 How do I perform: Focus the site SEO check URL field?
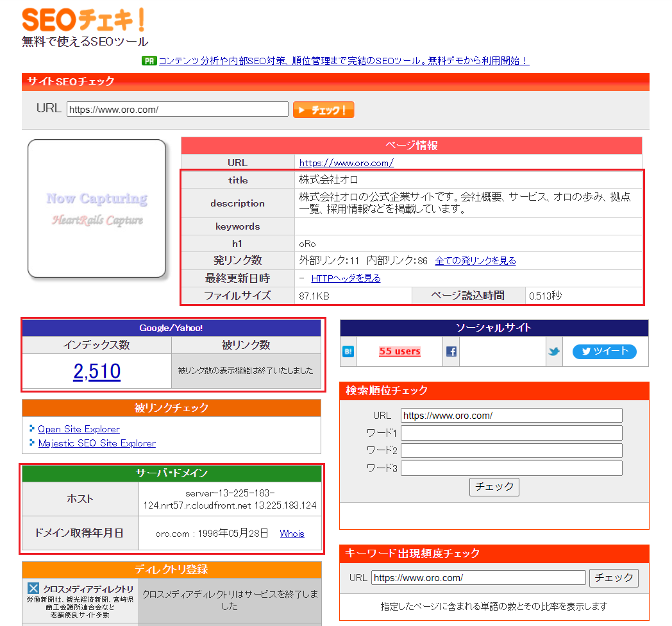[x=178, y=109]
